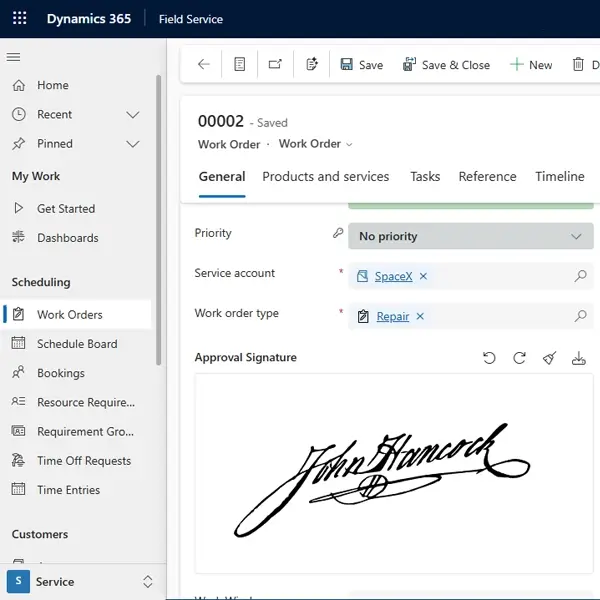Expand the Pinned chevron

(133, 144)
